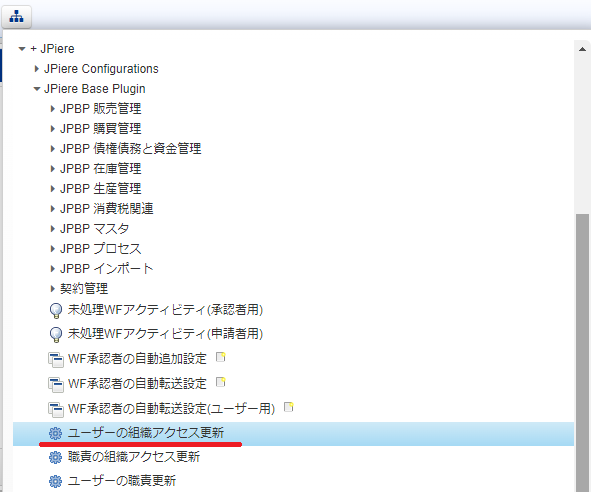
Task: Open WF承認者の自動追加設定 window
Action: point(137,359)
